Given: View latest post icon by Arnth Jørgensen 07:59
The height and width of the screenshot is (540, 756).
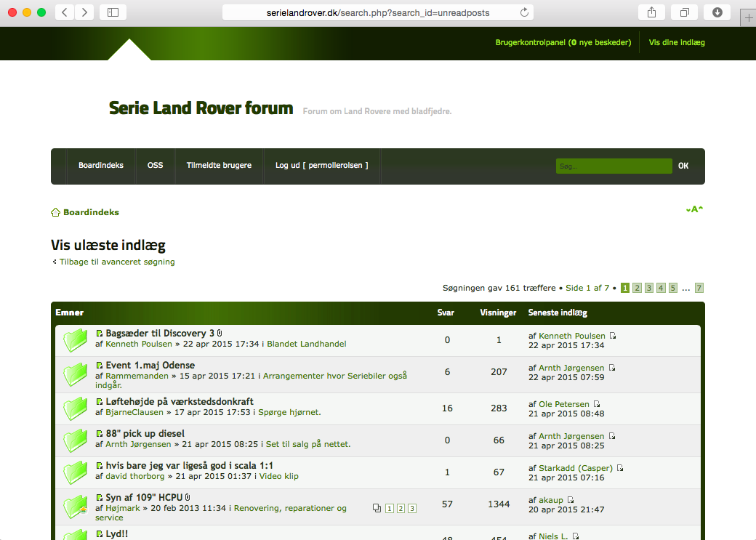Looking at the screenshot, I should [x=612, y=368].
